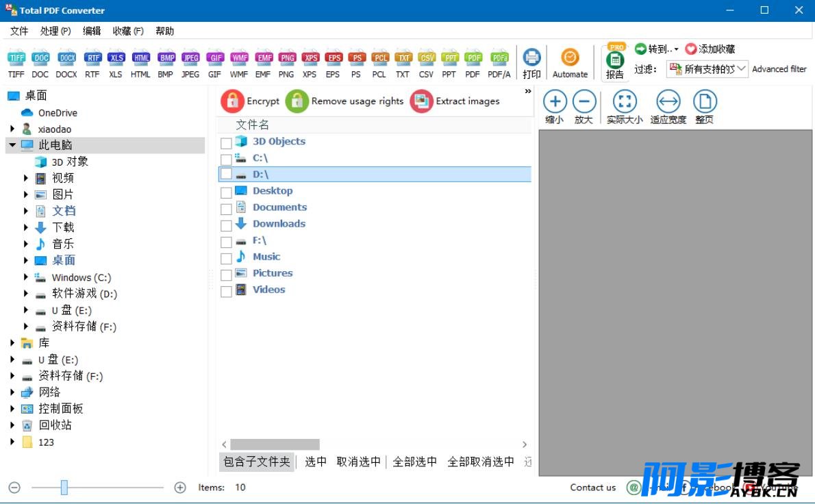Open the 所有支持的 filter dropdown

tap(707, 69)
